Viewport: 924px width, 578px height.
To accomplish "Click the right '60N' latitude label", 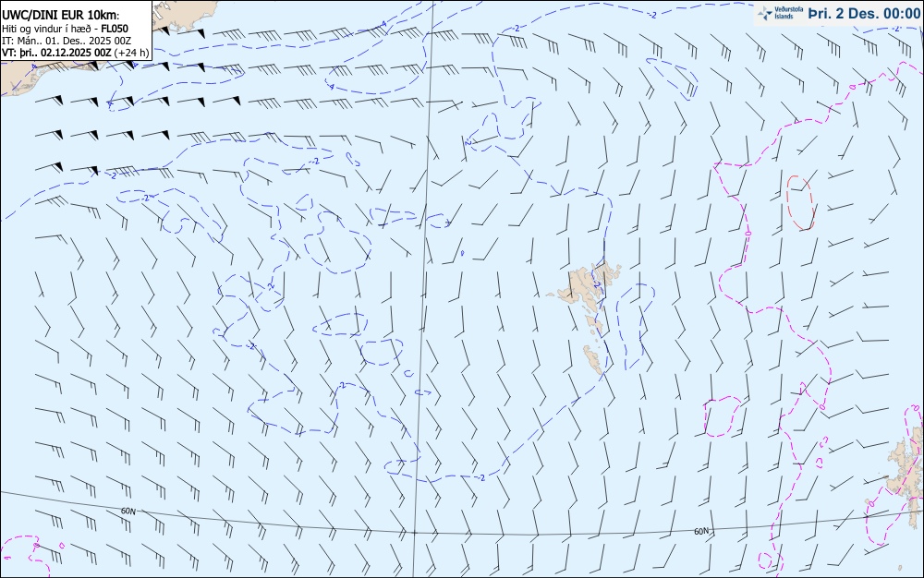I will 701,531.
